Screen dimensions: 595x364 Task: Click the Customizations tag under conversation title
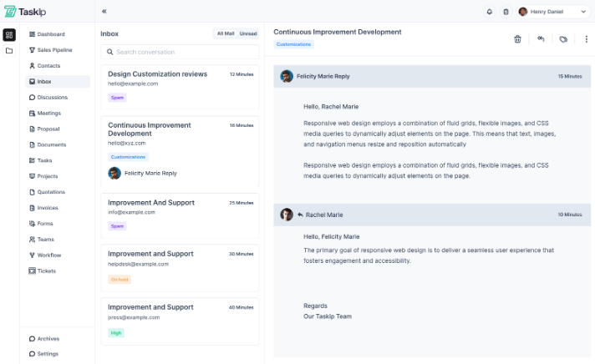(x=293, y=43)
